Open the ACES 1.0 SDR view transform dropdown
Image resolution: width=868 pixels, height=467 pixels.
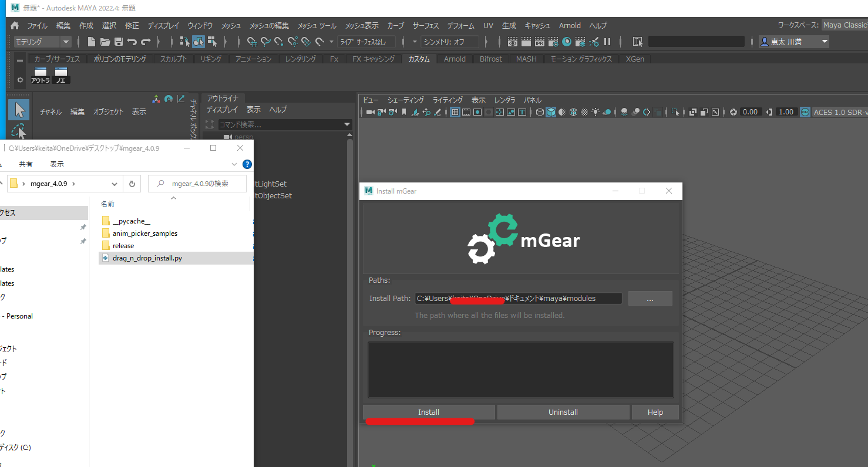[x=840, y=112]
